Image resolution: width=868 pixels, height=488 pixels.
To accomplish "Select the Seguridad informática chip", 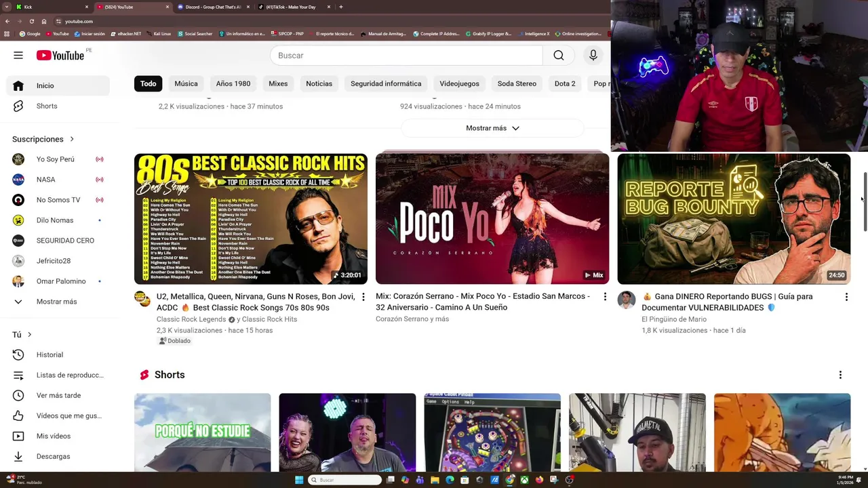I will coord(386,83).
